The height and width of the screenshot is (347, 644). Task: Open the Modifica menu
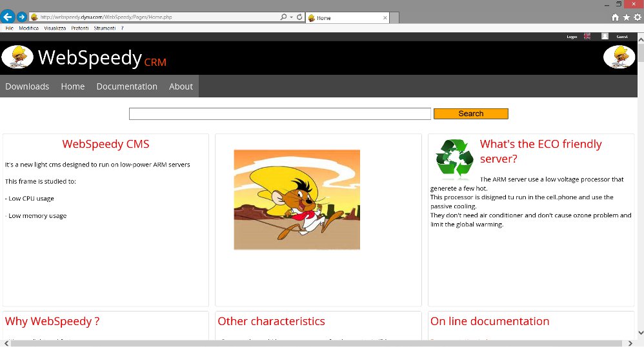click(29, 28)
